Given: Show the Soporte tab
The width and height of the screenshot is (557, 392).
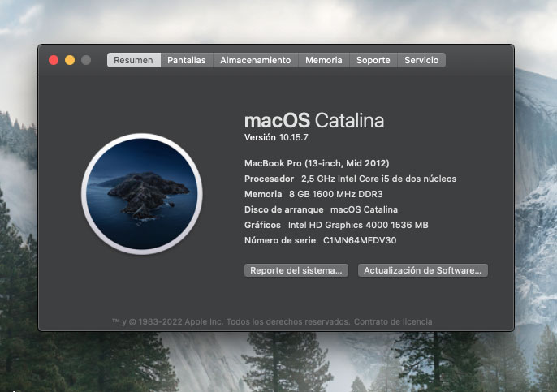Looking at the screenshot, I should (x=373, y=60).
